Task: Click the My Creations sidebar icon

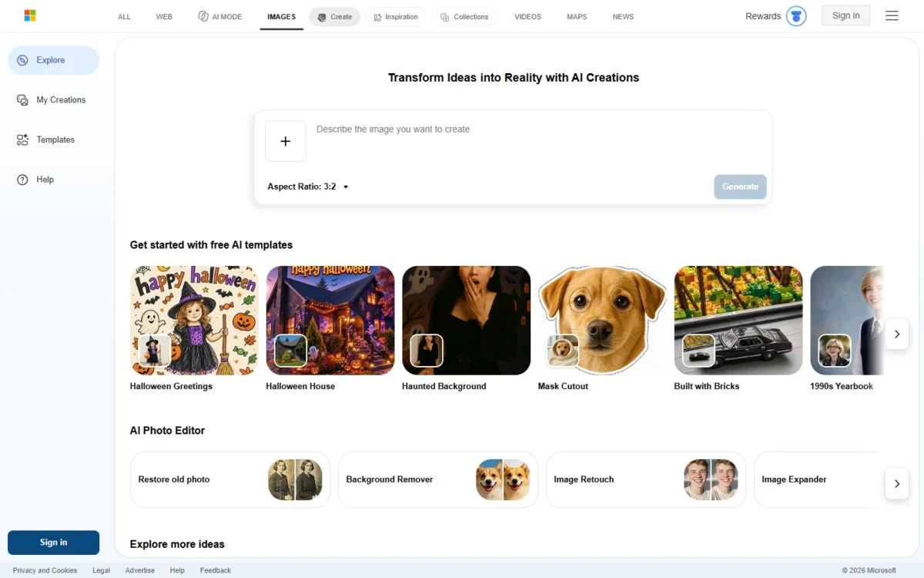Action: (22, 100)
